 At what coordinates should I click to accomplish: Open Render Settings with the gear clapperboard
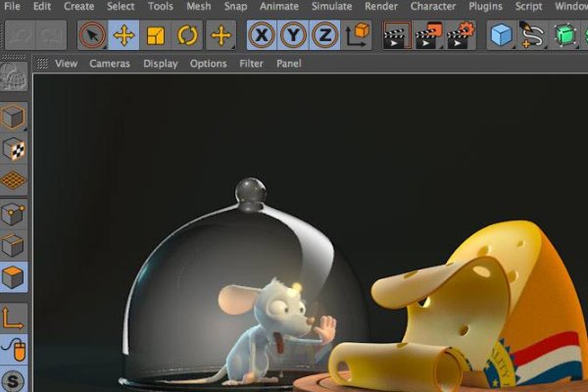[461, 37]
